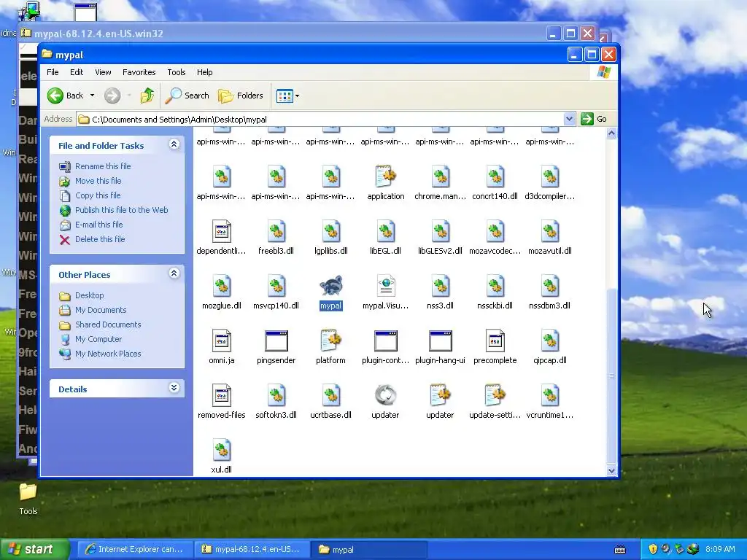Toggle the Folders pane button

point(241,96)
